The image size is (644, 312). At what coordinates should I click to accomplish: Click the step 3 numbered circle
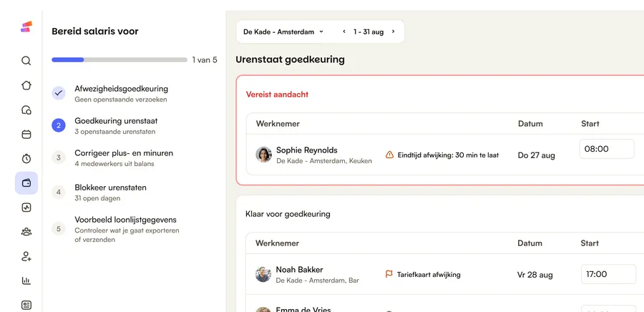click(59, 157)
